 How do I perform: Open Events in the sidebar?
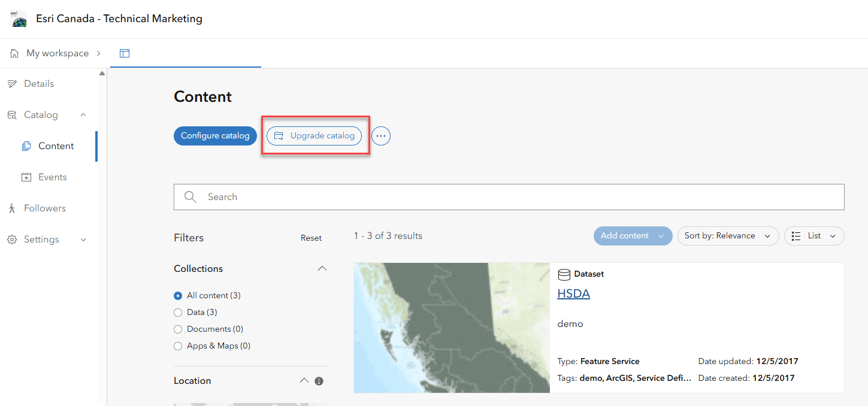click(53, 177)
